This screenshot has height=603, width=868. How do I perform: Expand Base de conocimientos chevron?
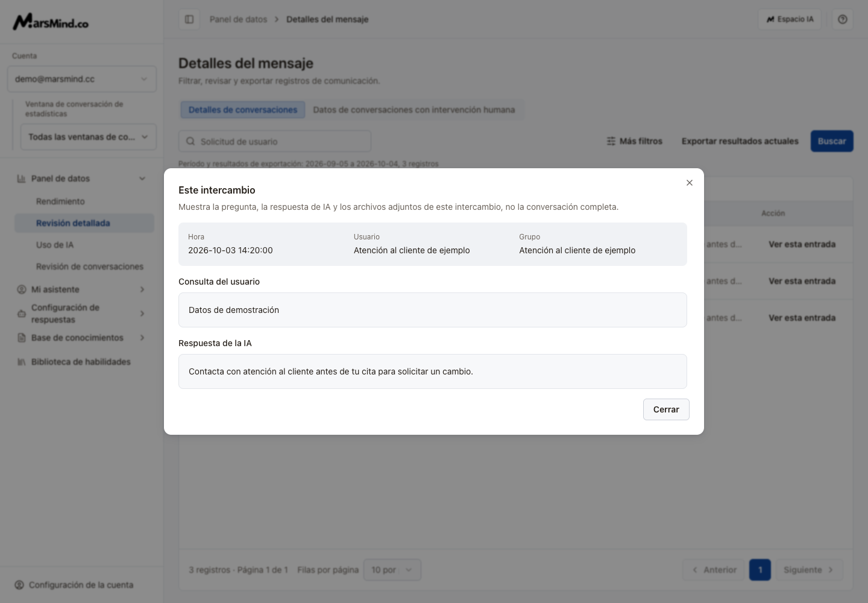[142, 338]
